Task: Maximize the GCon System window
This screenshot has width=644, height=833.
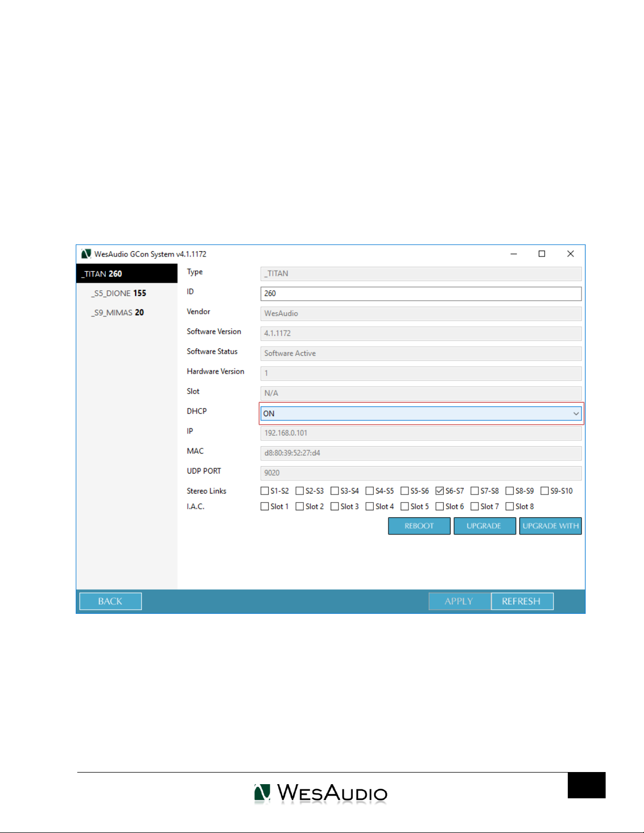Action: [x=542, y=254]
